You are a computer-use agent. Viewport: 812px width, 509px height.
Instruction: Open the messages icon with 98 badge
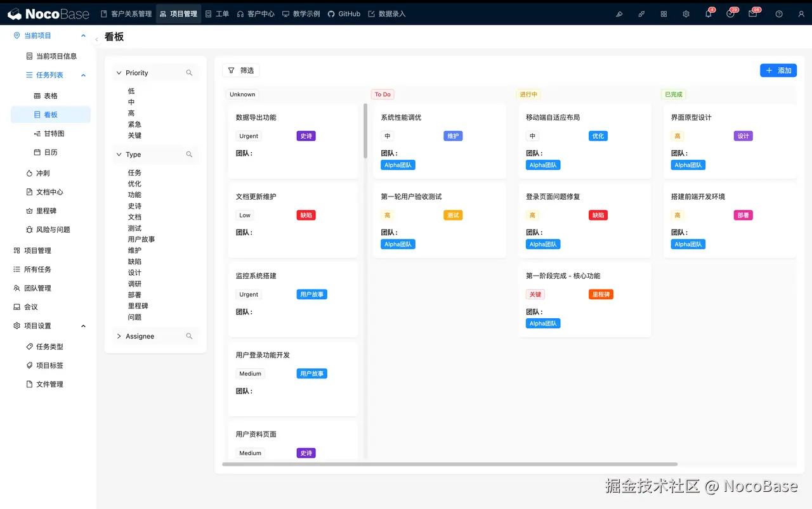(753, 13)
